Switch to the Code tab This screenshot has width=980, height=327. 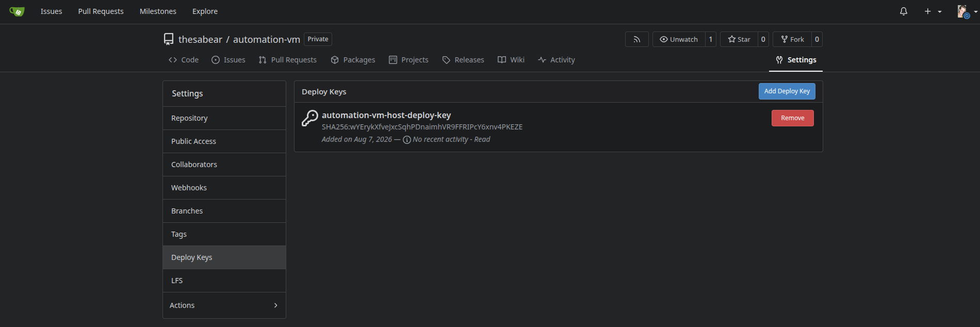(x=184, y=60)
